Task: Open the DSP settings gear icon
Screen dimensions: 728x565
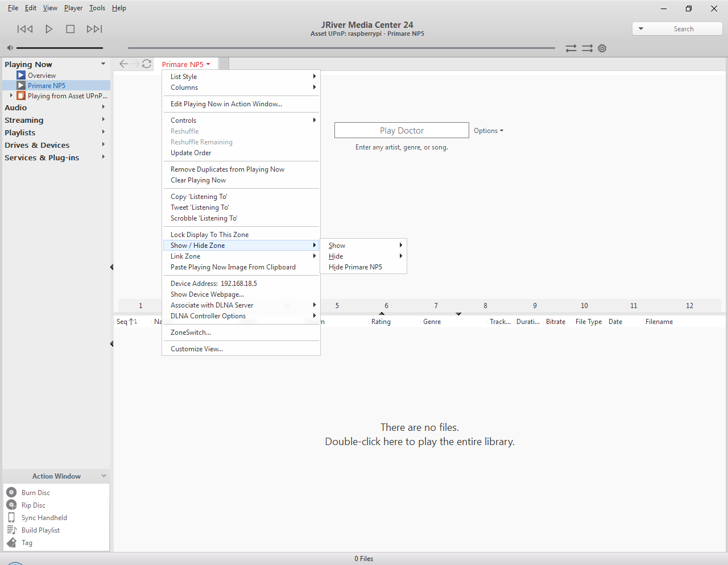Action: [602, 48]
